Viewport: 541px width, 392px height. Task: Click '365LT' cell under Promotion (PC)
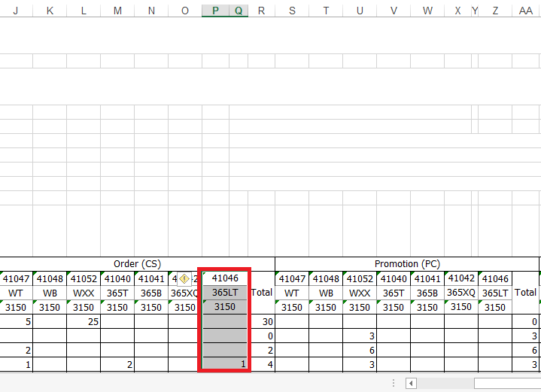(495, 293)
